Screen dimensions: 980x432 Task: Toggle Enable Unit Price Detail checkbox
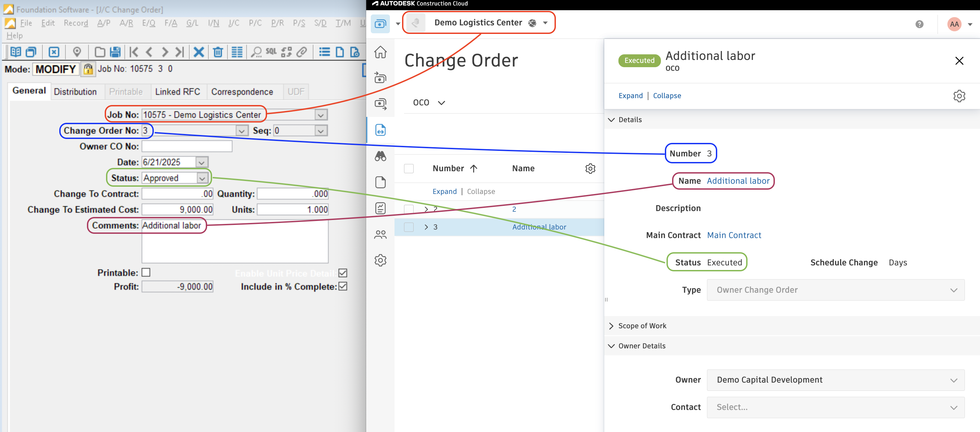tap(343, 273)
